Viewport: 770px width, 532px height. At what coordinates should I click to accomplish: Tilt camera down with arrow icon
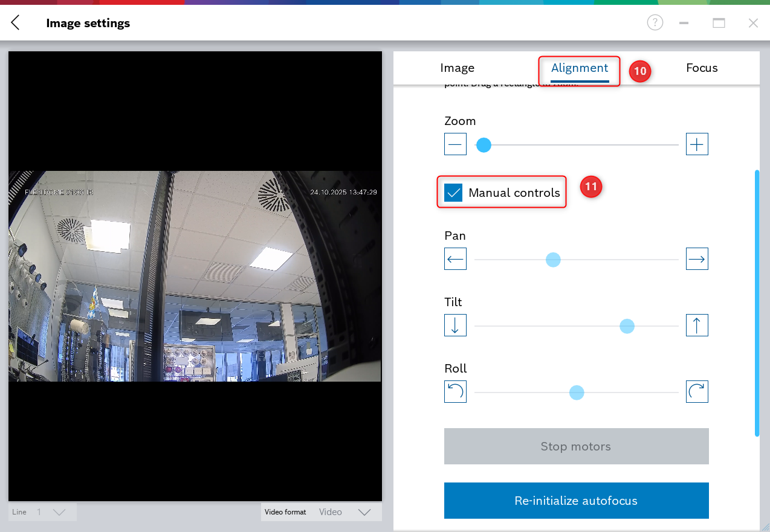[x=455, y=325]
